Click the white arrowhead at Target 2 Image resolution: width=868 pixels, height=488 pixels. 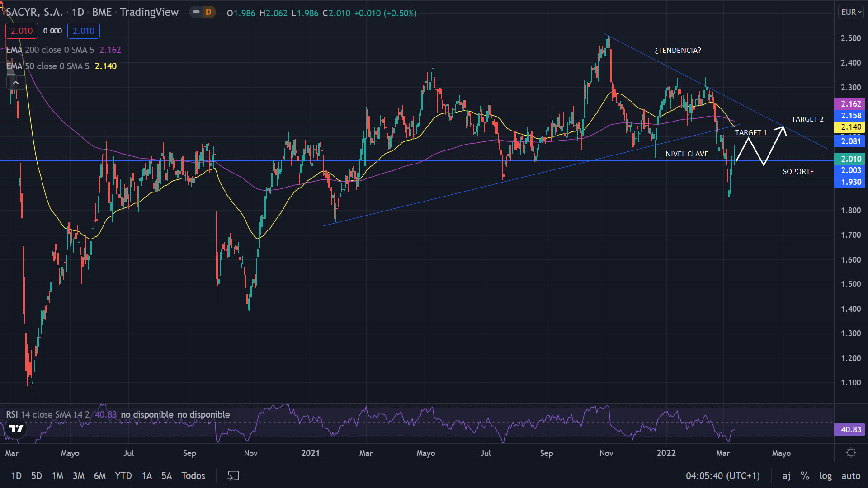782,129
